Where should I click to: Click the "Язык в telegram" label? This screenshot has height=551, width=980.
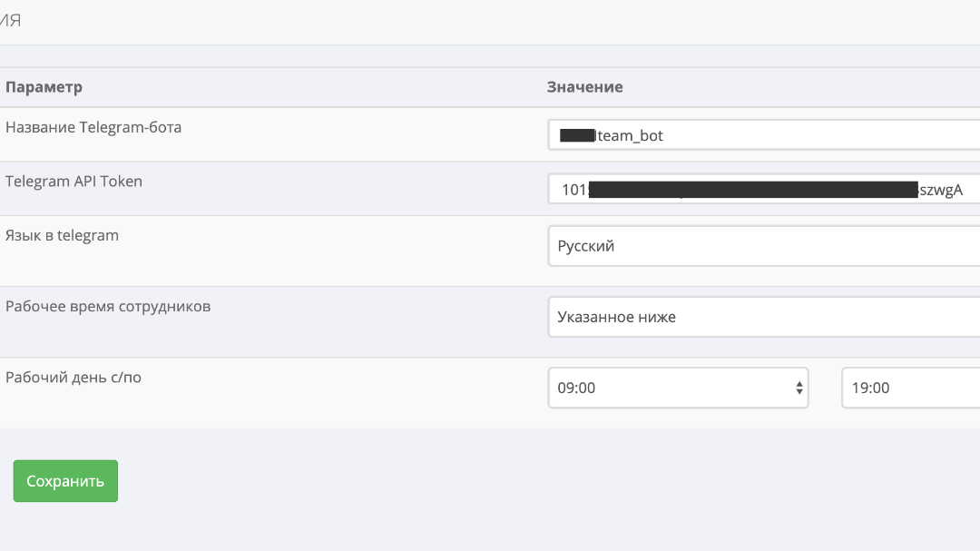[x=62, y=236]
